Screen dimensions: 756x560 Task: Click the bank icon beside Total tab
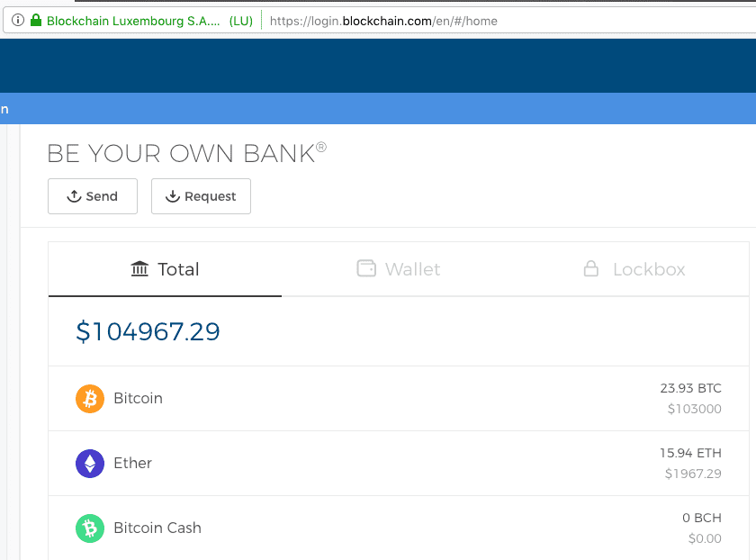(139, 268)
